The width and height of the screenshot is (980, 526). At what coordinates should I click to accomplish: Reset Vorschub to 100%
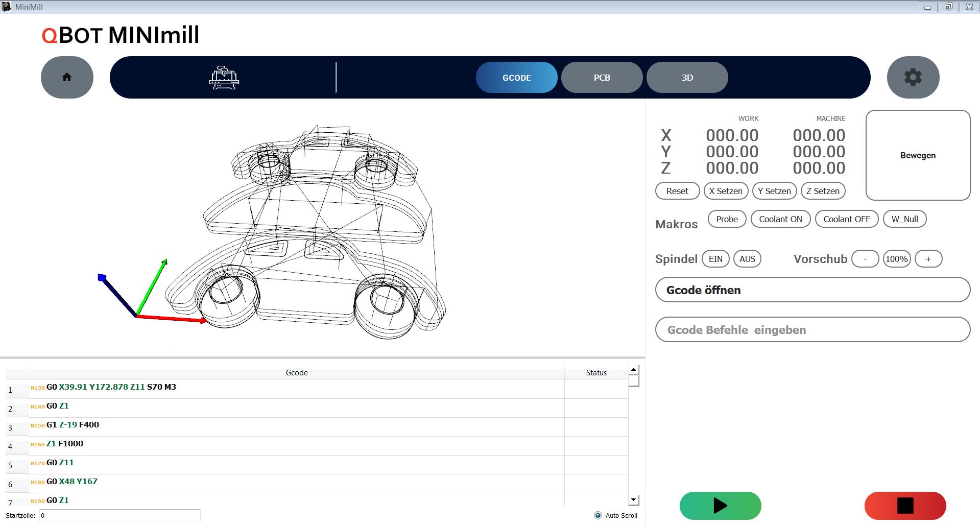[x=897, y=259]
